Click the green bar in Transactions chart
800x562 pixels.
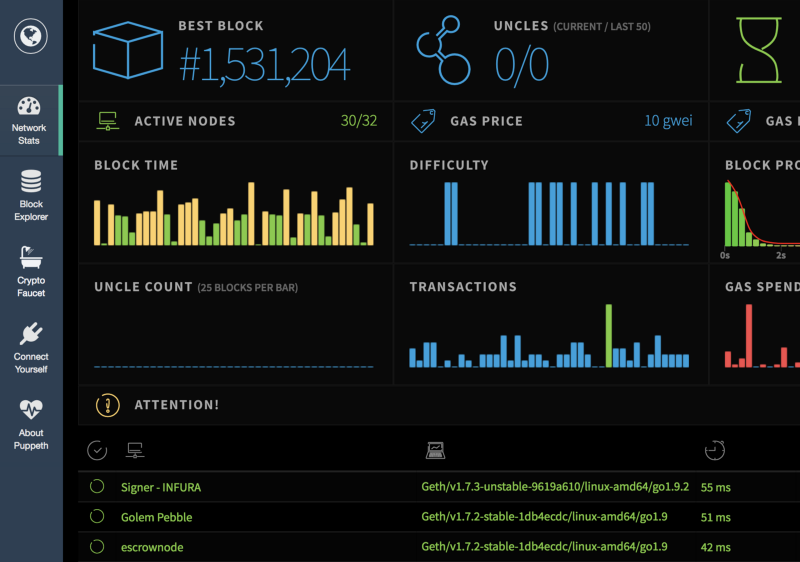608,336
